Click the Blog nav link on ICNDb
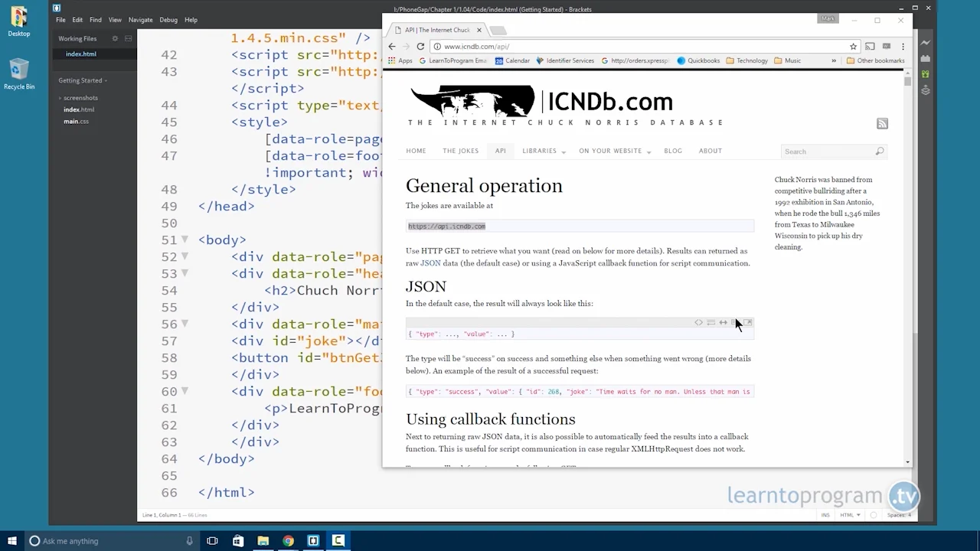This screenshot has height=551, width=980. point(673,151)
